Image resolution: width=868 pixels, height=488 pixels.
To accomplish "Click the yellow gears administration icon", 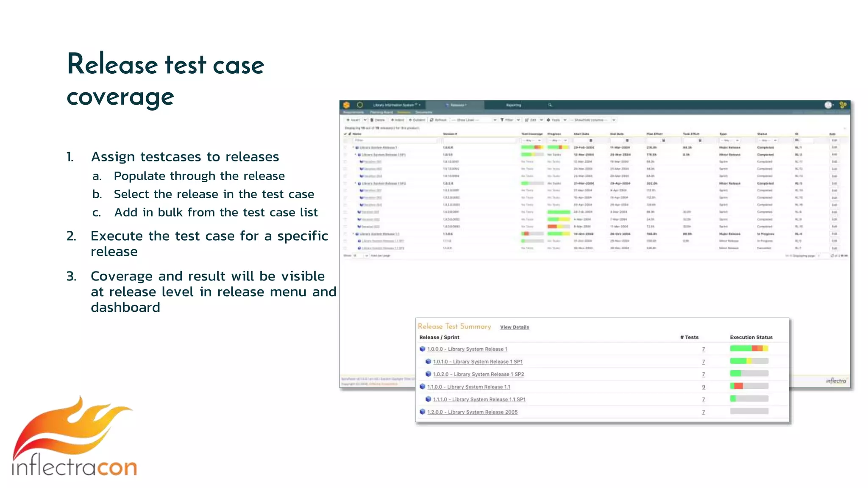I will tap(843, 105).
